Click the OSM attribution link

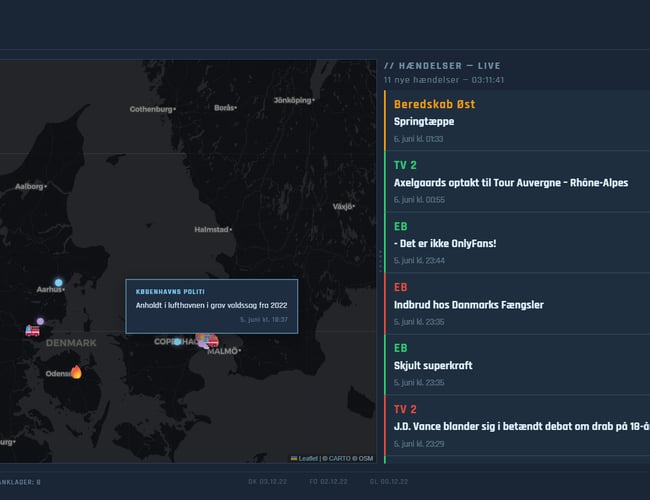point(366,458)
